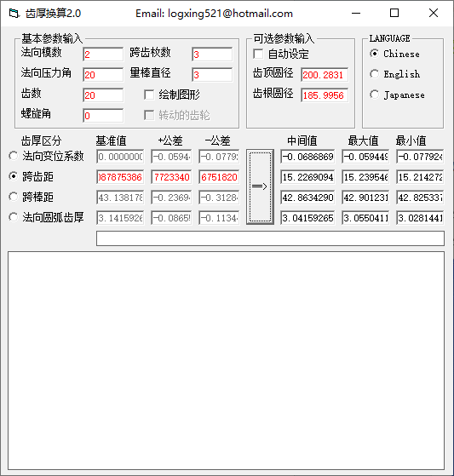This screenshot has height=476, width=454.
Task: Click the 跨齿枚数 input field
Action: 212,54
